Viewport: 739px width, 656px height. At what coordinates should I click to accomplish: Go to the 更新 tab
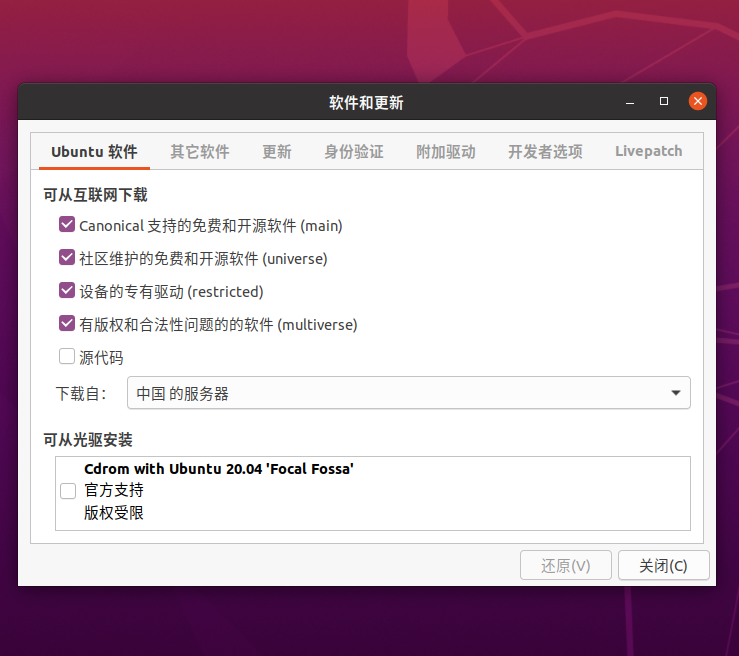tap(277, 152)
